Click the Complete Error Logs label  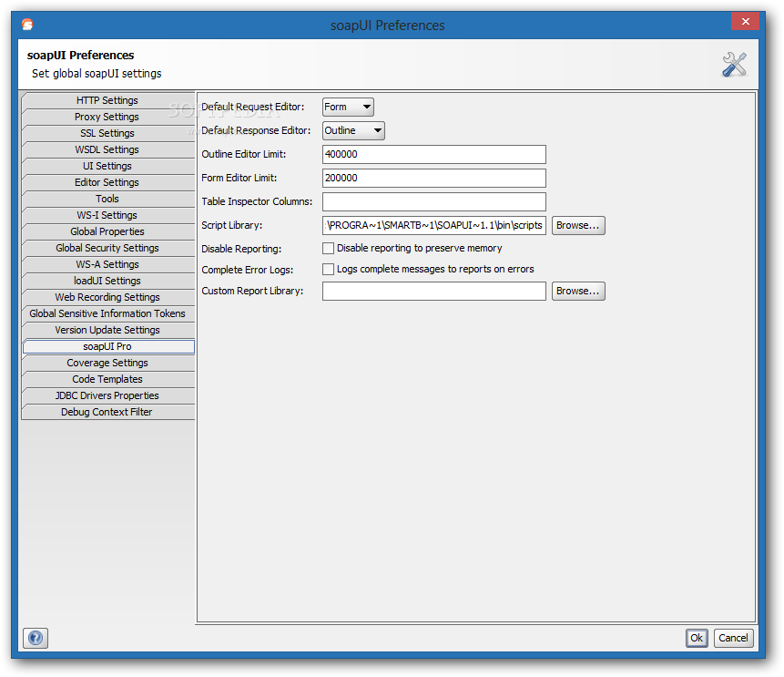coord(248,271)
